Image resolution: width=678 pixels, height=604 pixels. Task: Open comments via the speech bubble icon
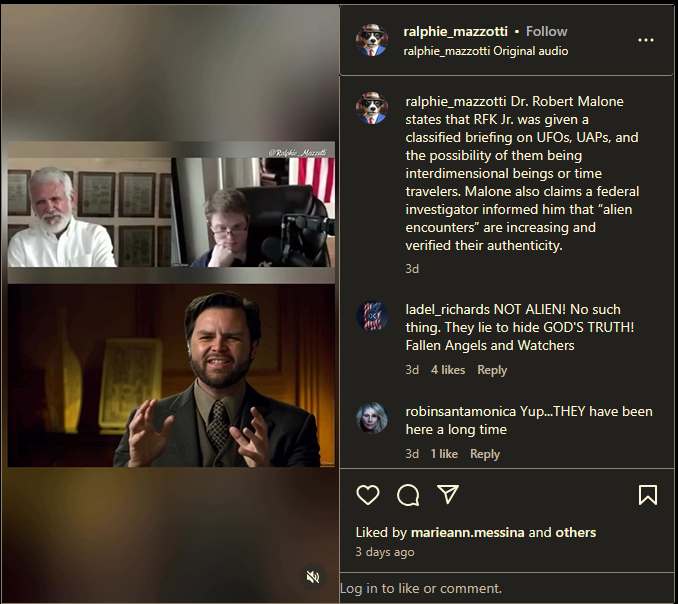click(408, 495)
